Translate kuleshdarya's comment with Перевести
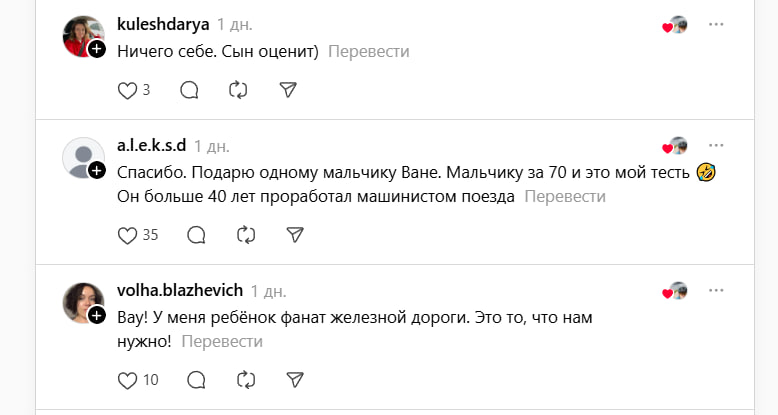The image size is (778, 415). pos(368,51)
